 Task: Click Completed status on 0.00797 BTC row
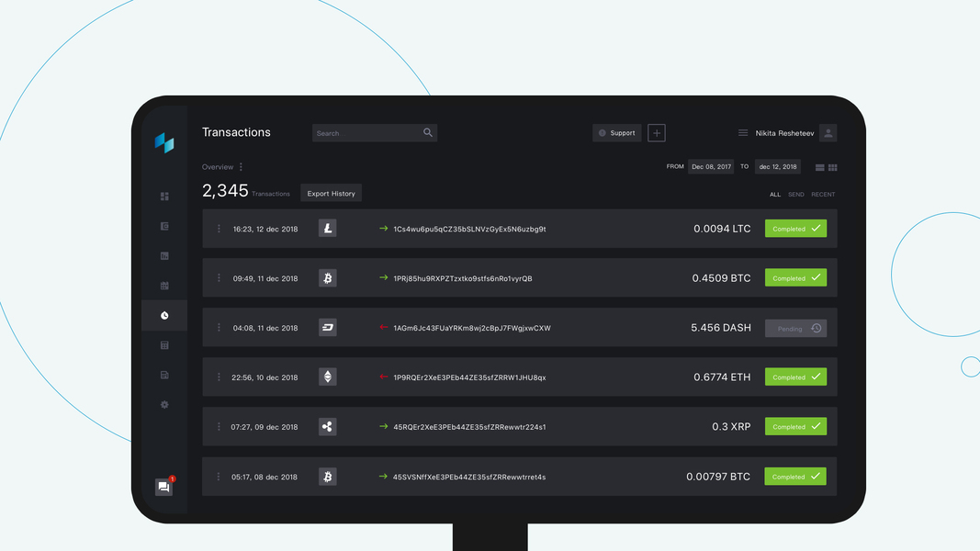(795, 477)
